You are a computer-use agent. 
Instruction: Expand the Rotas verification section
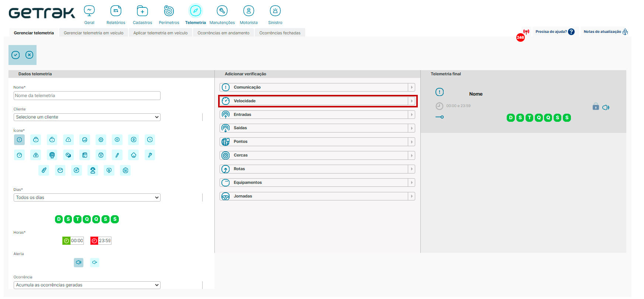[317, 169]
